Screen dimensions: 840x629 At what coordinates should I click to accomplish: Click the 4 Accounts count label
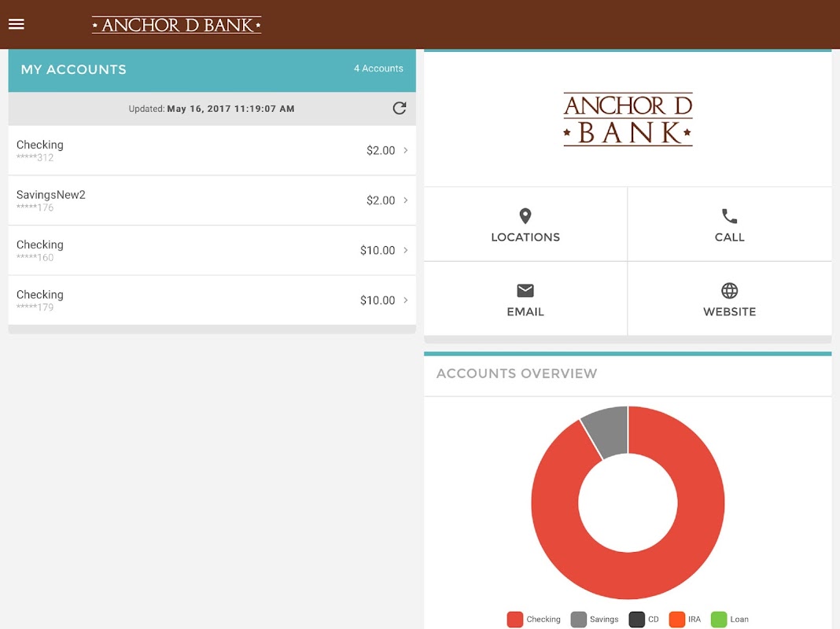pyautogui.click(x=378, y=68)
